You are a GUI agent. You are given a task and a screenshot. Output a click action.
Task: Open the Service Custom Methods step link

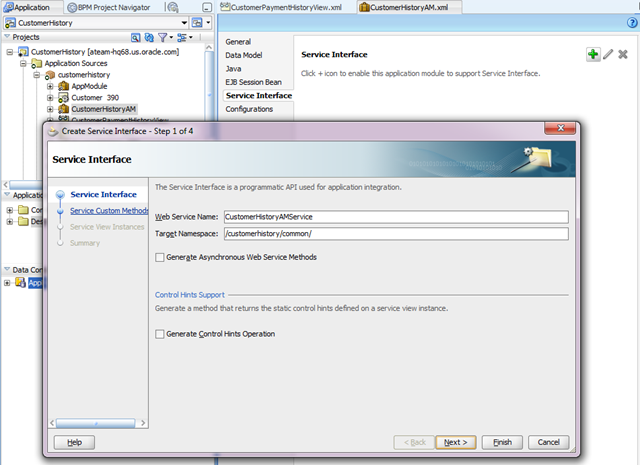[x=109, y=211]
